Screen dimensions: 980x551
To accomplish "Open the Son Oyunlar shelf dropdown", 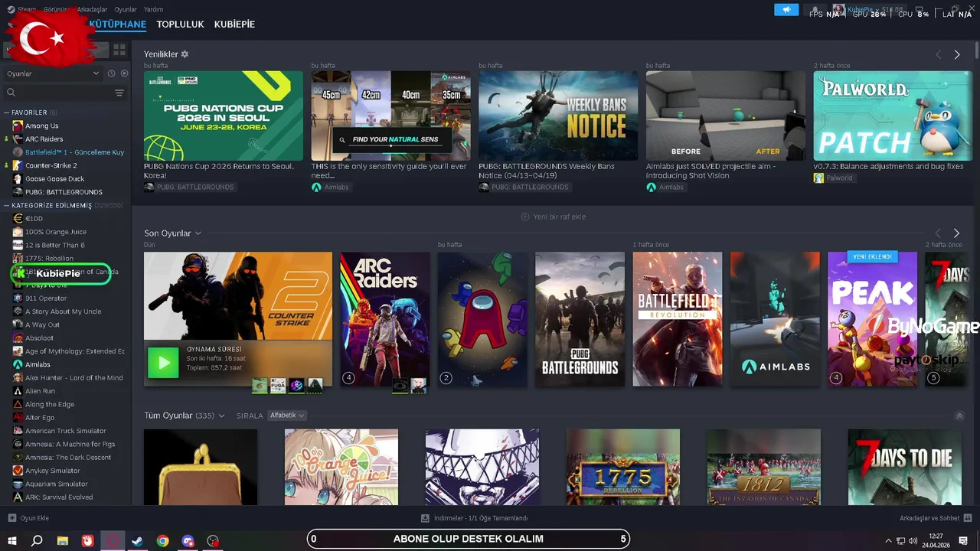I will click(198, 233).
